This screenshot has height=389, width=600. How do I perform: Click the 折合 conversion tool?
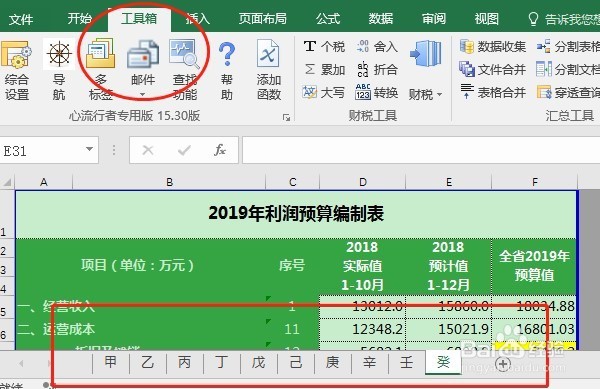click(377, 70)
